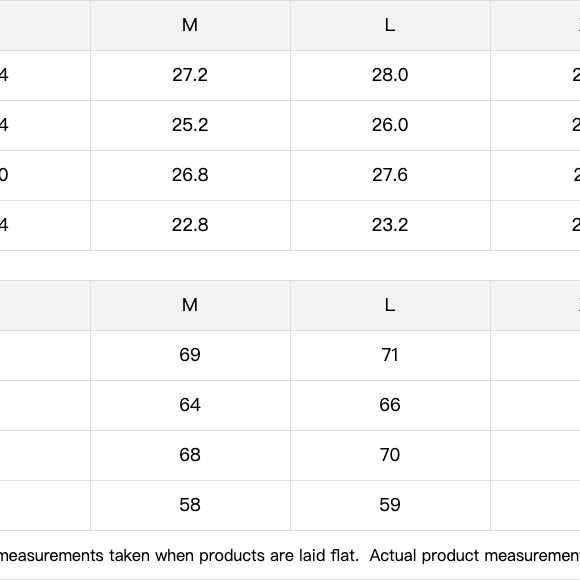Click the 64 measurement cell
580x580 pixels.
tap(190, 405)
